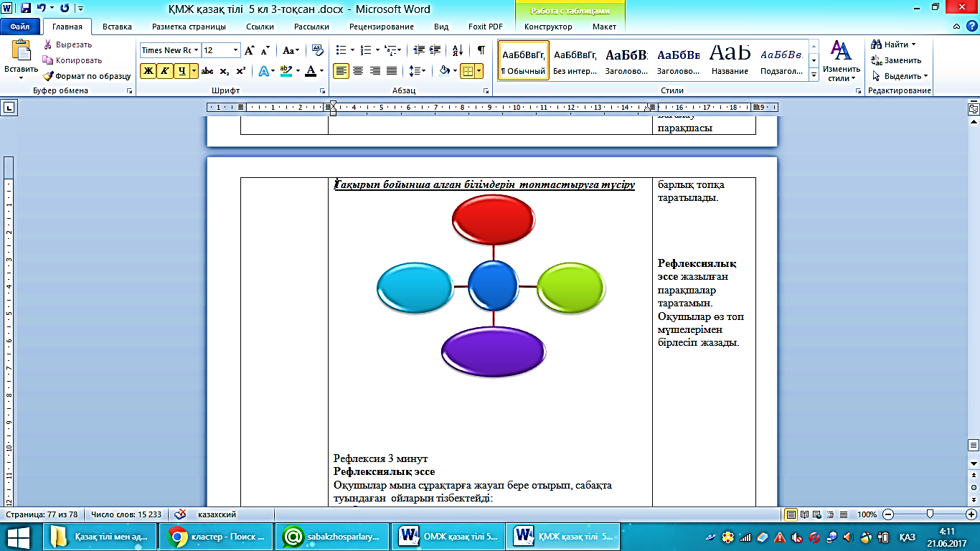Switch to the Макет tab
Screen dimensions: 980x551
pyautogui.click(x=604, y=27)
